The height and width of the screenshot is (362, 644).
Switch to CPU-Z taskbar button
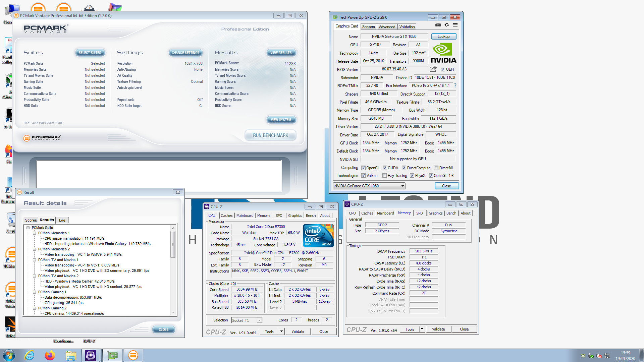91,355
